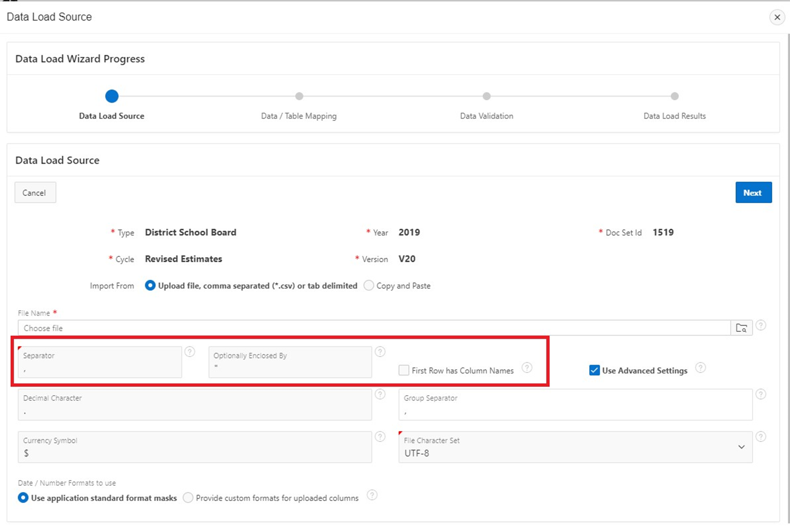Screen dimensions: 790x532
Task: Open help for Optionally Enclosed By
Action: coord(380,352)
